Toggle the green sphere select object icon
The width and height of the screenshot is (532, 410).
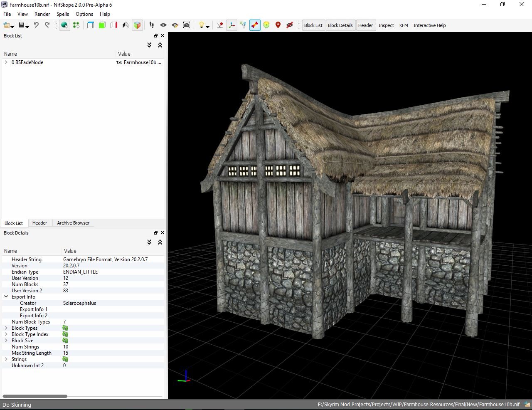point(64,25)
